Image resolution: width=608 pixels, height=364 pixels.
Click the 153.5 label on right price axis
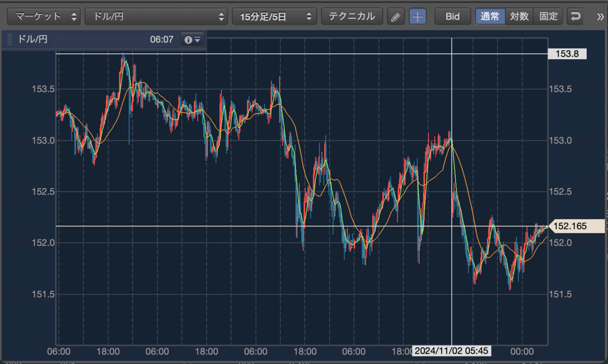coord(560,89)
